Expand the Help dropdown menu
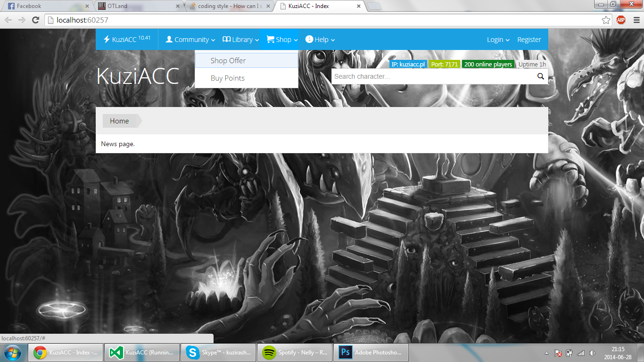This screenshot has height=362, width=644. click(320, 40)
